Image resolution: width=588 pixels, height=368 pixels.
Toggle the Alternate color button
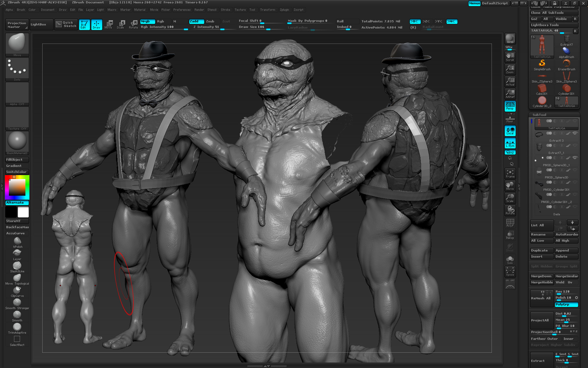pyautogui.click(x=17, y=203)
